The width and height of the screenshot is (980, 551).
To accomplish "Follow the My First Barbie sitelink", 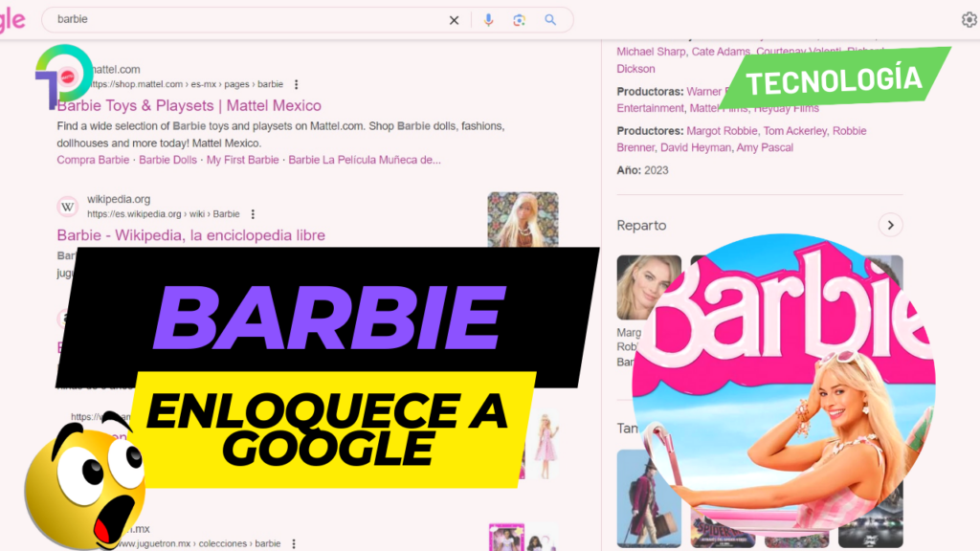I will 242,160.
